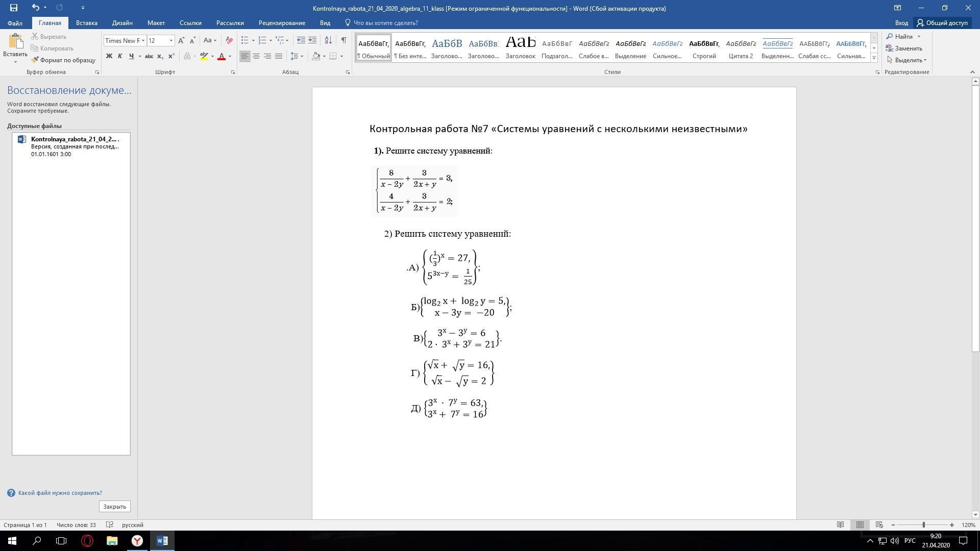Toggle italic (К) formatting

[x=120, y=56]
